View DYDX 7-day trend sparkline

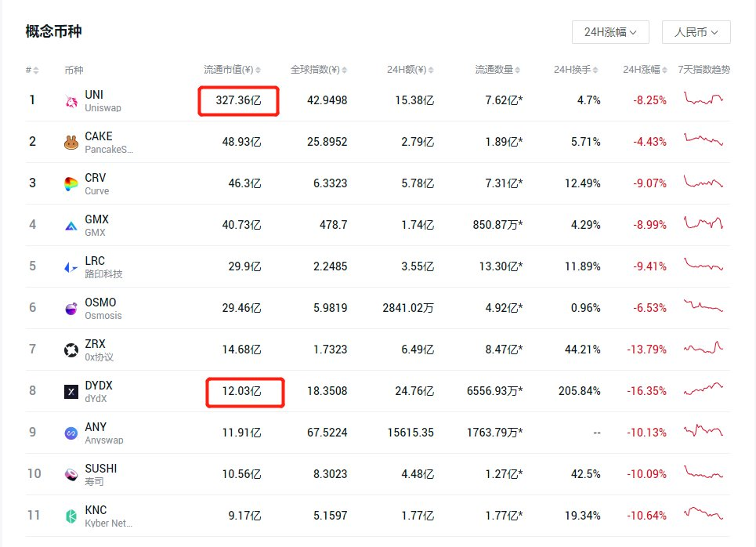click(x=704, y=389)
